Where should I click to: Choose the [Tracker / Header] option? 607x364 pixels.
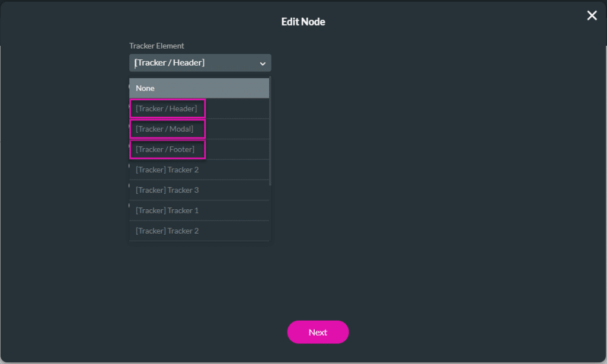pos(167,108)
